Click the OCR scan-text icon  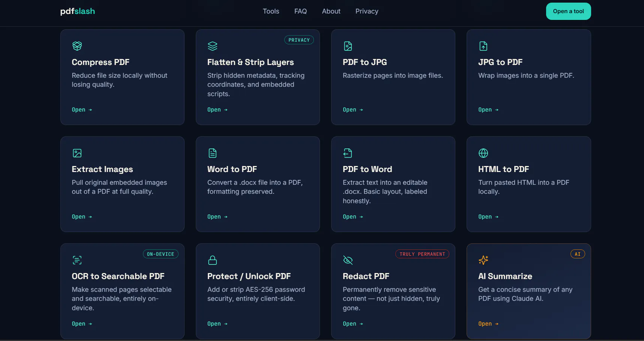tap(77, 260)
